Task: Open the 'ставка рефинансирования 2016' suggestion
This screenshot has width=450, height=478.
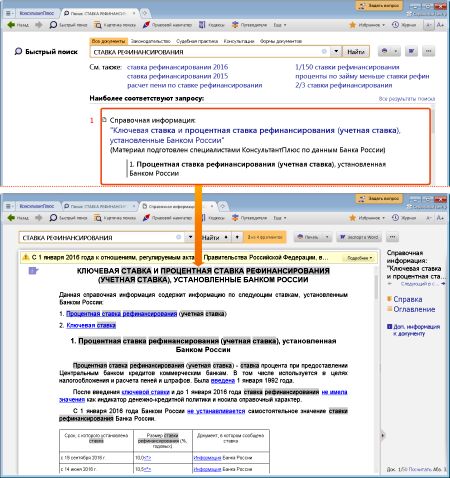Action: coord(177,67)
